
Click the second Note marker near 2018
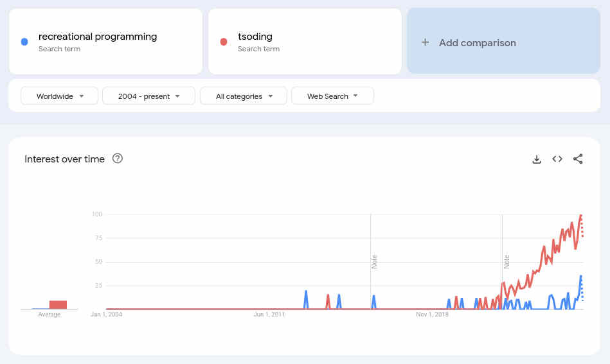507,261
